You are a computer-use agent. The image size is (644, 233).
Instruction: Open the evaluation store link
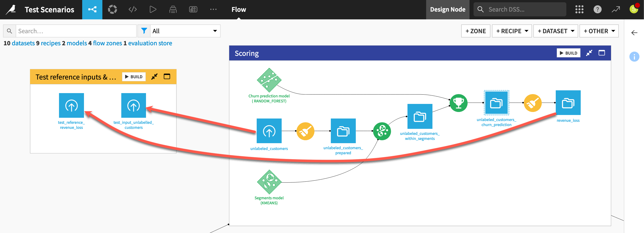click(x=150, y=43)
